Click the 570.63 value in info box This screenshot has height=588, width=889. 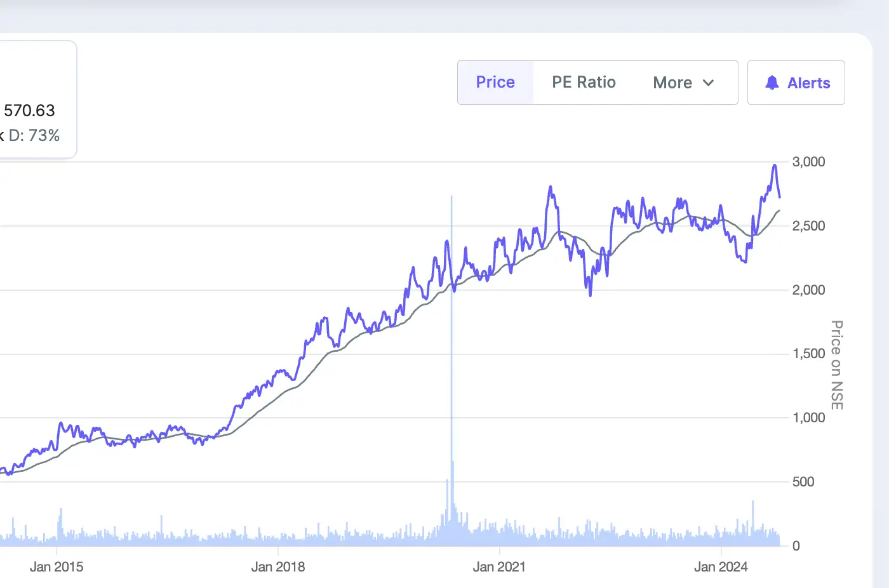(29, 110)
